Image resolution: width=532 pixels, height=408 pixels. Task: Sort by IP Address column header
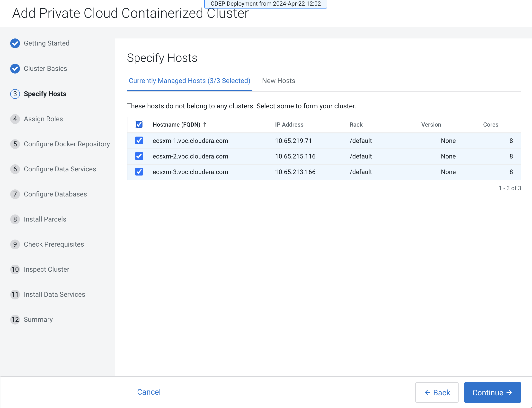click(289, 125)
